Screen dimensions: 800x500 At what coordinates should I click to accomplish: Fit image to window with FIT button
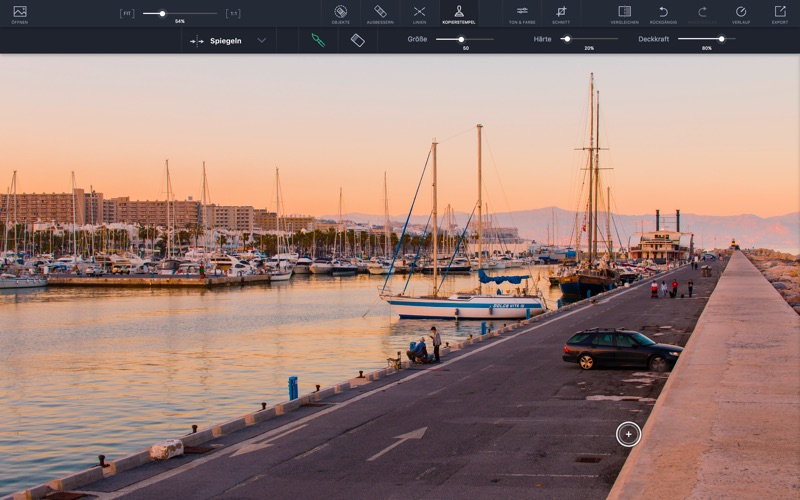(127, 14)
